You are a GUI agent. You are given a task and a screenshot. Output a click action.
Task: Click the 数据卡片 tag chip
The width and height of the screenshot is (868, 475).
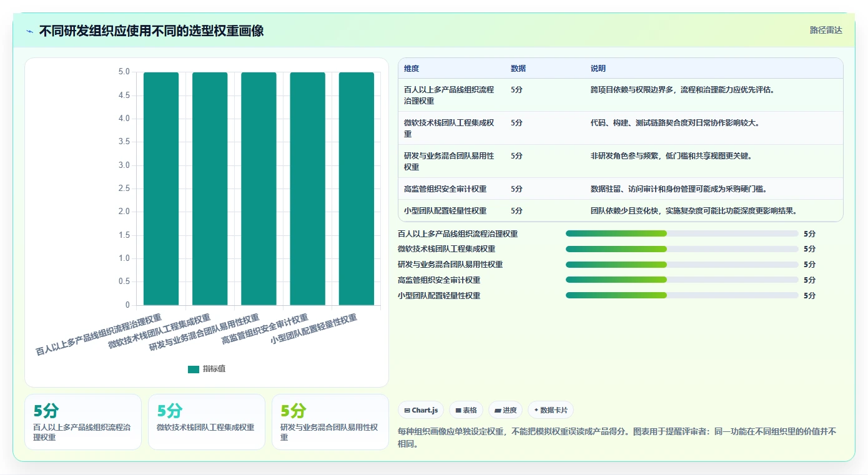click(x=551, y=410)
